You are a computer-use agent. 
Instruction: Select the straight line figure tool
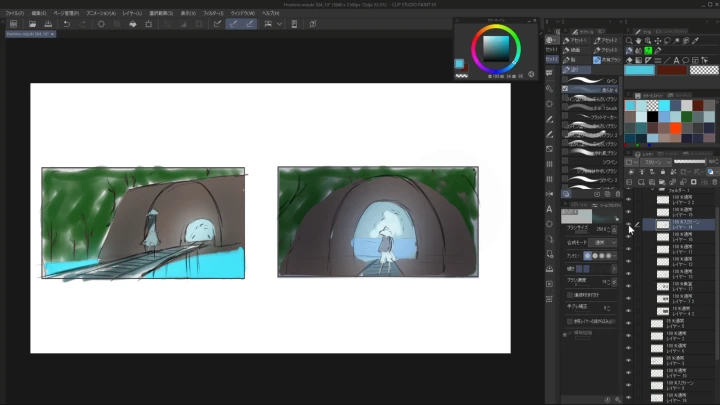pos(667,60)
